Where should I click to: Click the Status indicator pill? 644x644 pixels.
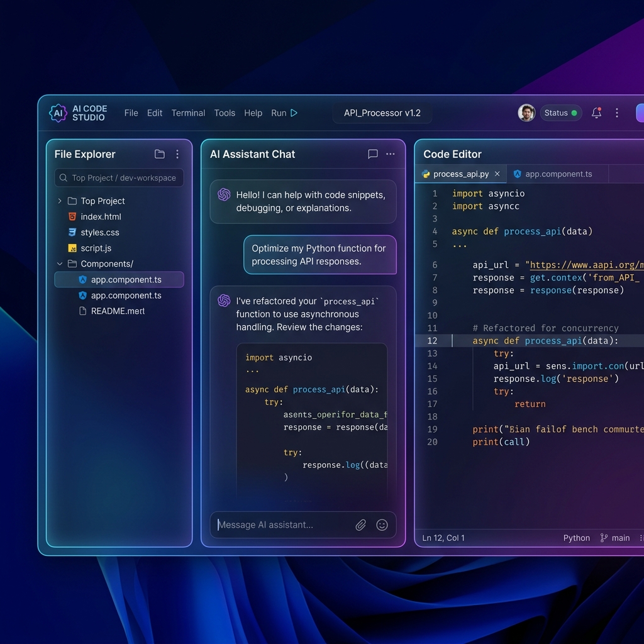coord(560,113)
